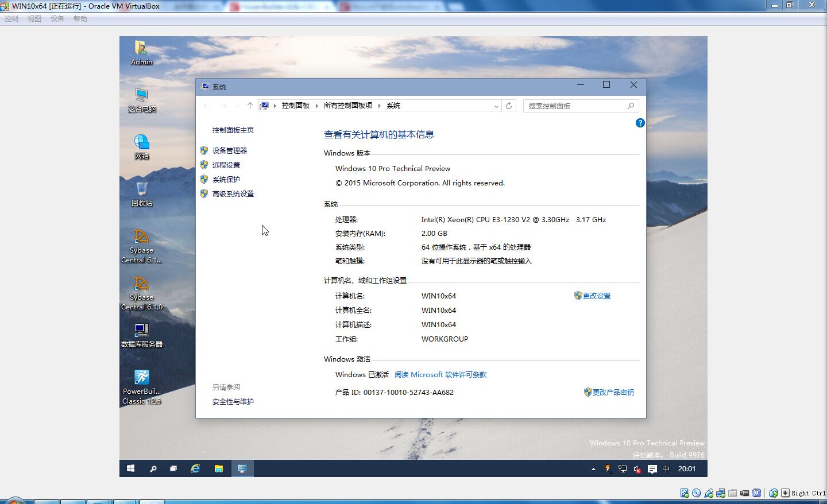Open the VirtualBox 视图 menu

pyautogui.click(x=34, y=19)
